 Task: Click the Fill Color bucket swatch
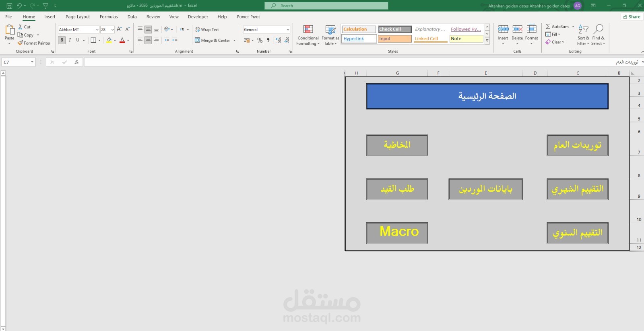pos(109,40)
